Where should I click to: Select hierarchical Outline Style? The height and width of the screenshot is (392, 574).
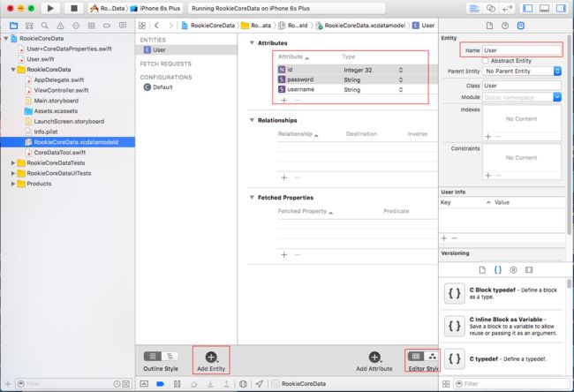pos(170,356)
